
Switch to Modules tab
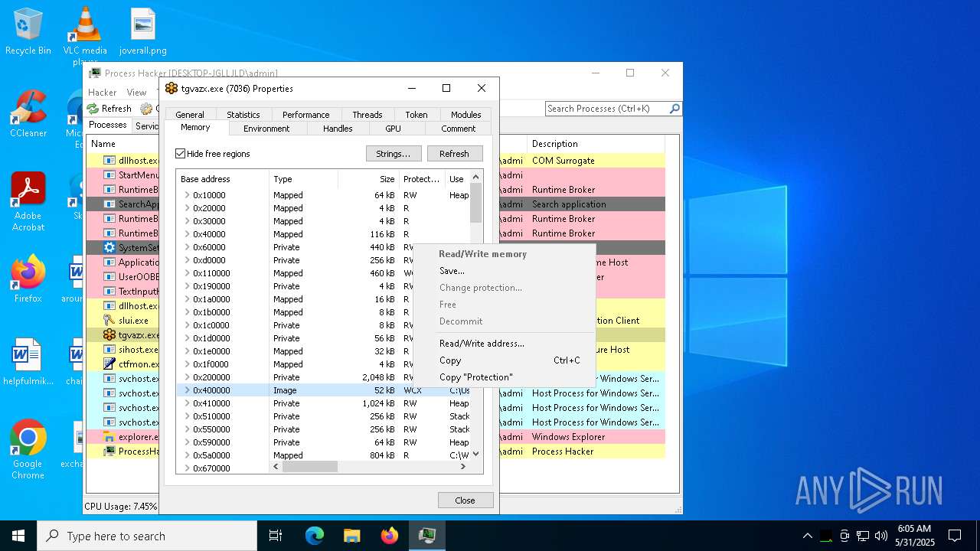coord(466,115)
